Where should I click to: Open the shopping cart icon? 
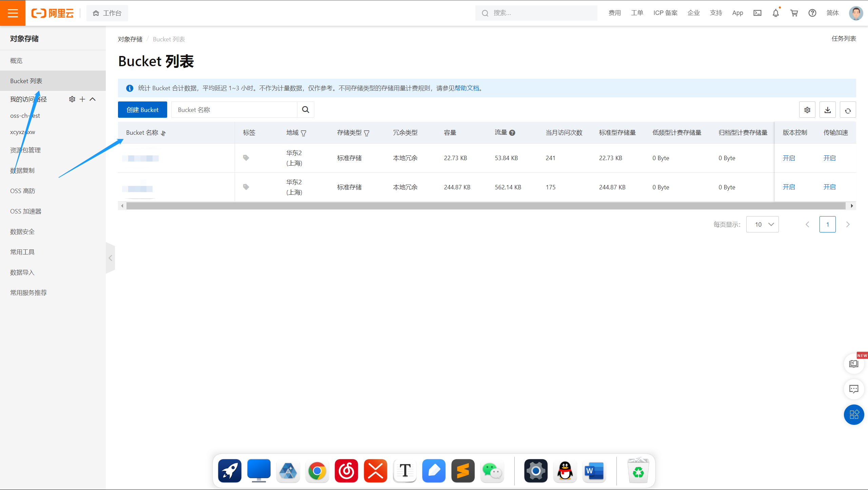tap(794, 13)
